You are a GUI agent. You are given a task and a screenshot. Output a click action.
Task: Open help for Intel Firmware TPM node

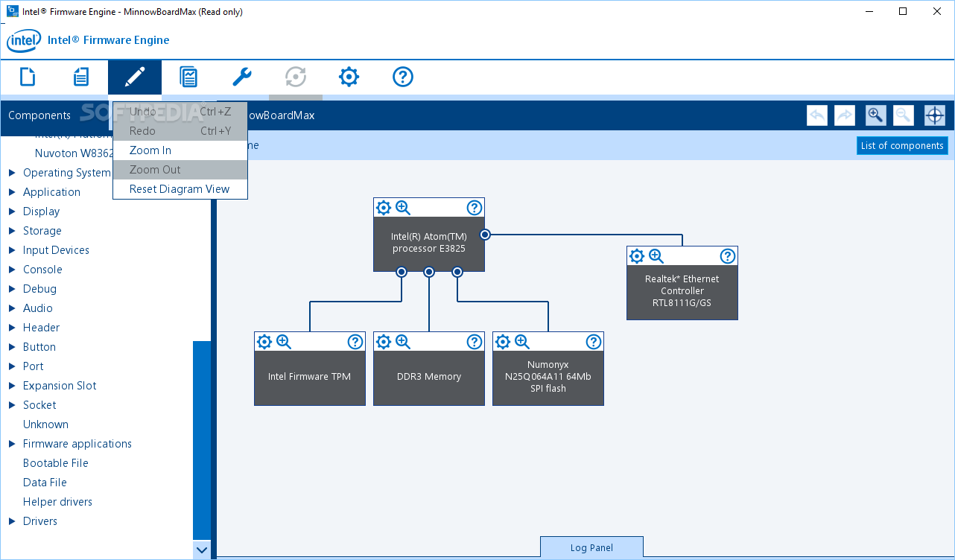(x=355, y=342)
